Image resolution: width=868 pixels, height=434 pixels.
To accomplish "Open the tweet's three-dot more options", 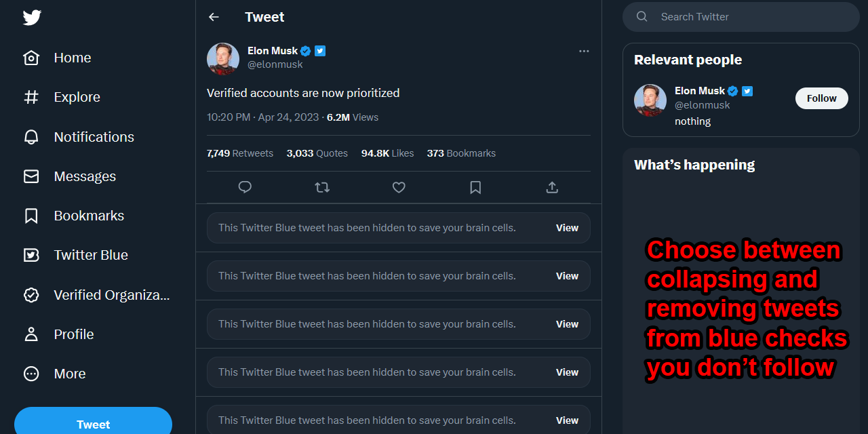I will click(x=584, y=51).
